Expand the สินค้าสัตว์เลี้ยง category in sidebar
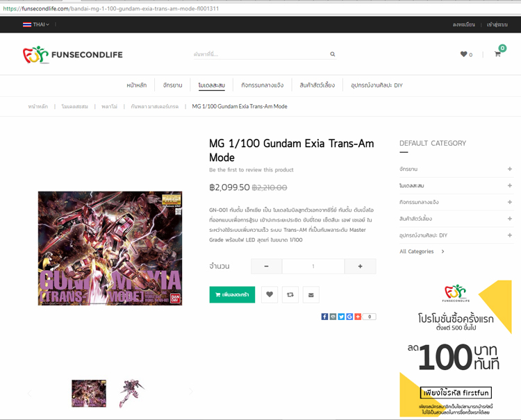 [x=510, y=219]
